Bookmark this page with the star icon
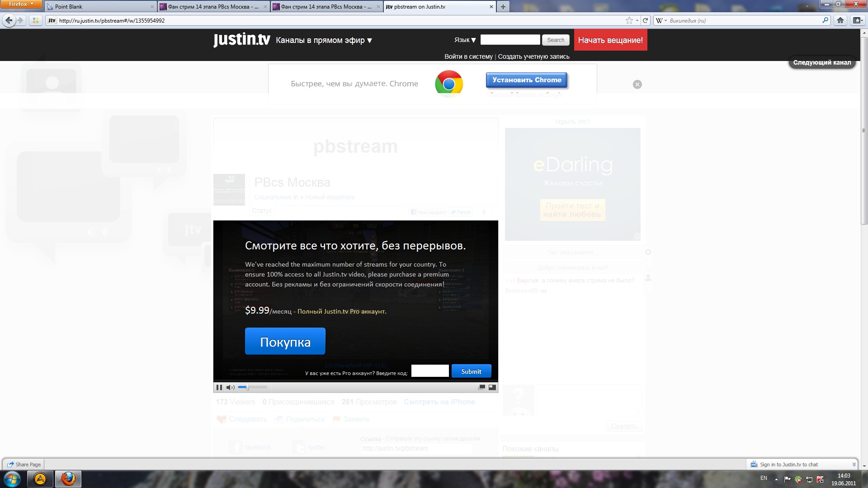 629,20
